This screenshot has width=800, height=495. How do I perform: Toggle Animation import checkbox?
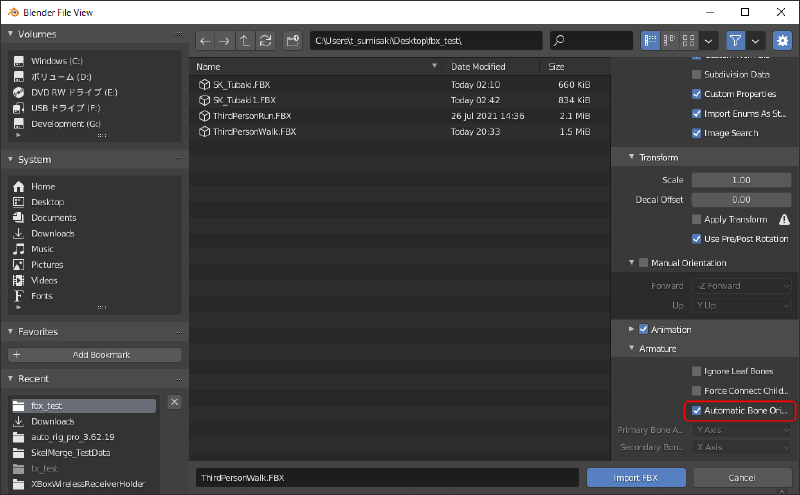pyautogui.click(x=643, y=330)
